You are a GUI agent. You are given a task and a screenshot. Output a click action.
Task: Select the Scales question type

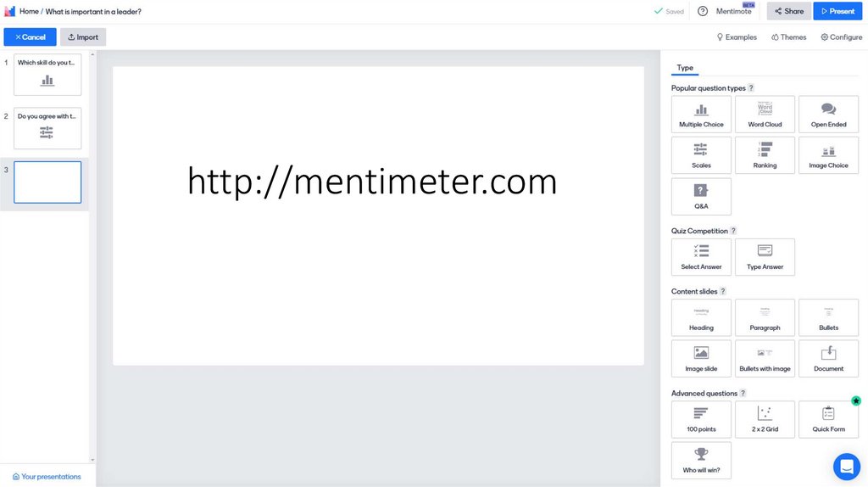(701, 154)
